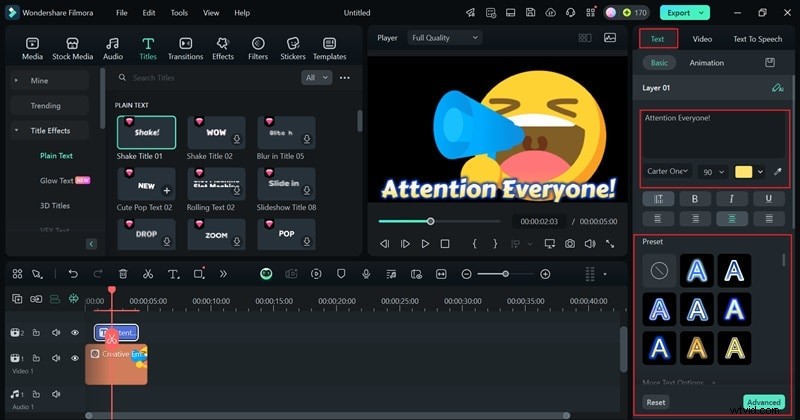Click the timeline text tool icon
Screen dimensions: 800x420
pos(173,274)
